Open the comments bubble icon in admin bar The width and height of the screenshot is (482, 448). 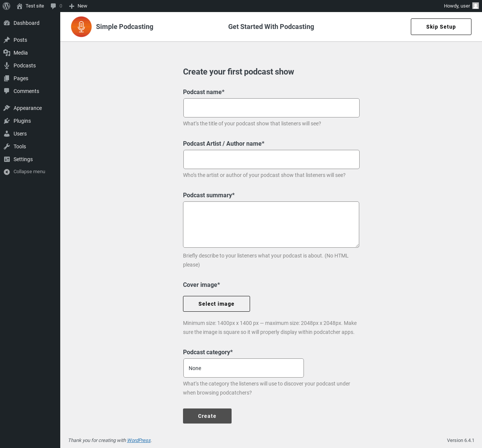pyautogui.click(x=53, y=6)
